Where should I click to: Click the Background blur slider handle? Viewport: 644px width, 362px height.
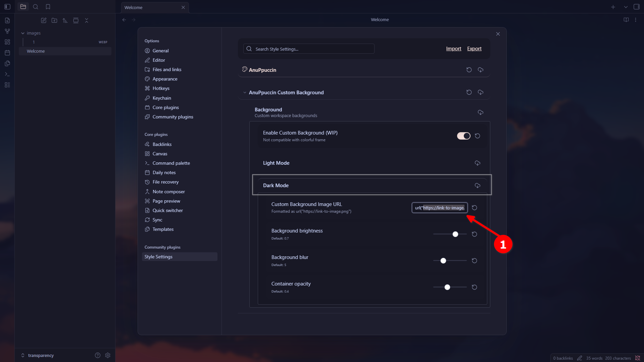(443, 261)
